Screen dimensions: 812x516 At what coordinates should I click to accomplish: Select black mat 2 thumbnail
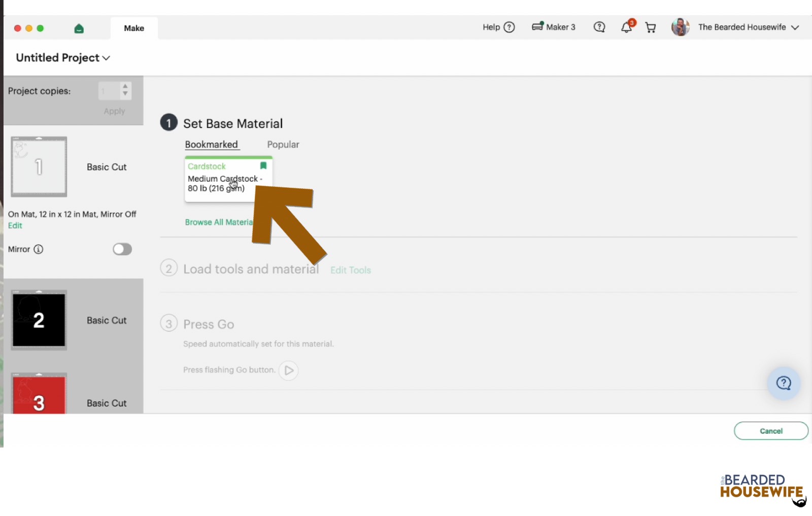[x=39, y=320]
